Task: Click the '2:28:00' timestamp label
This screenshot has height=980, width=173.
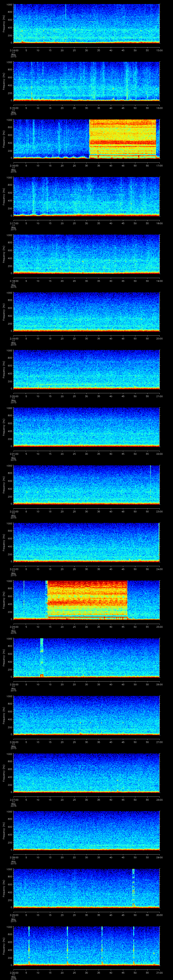Action: (x=14, y=857)
